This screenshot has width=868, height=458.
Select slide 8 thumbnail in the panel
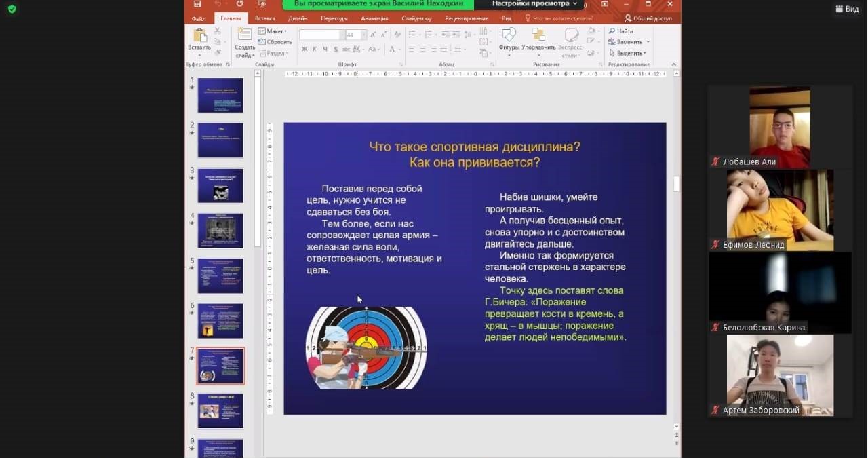click(220, 411)
